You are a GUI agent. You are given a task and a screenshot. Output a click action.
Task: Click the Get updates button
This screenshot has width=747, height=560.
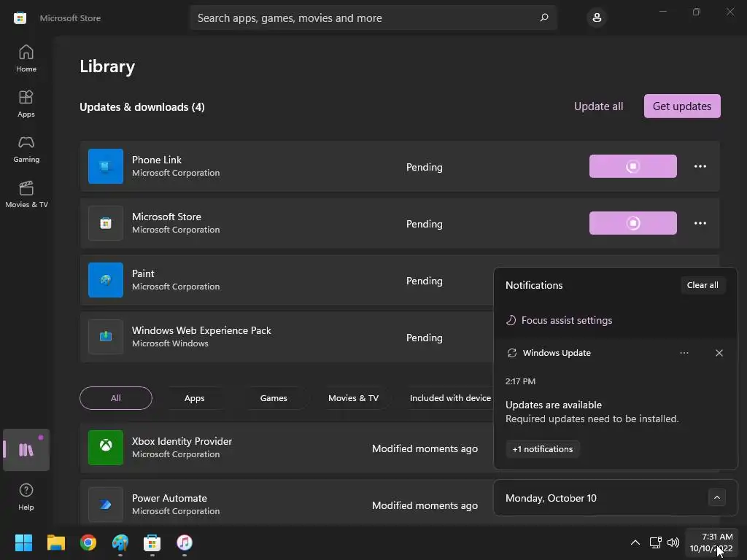tap(682, 106)
